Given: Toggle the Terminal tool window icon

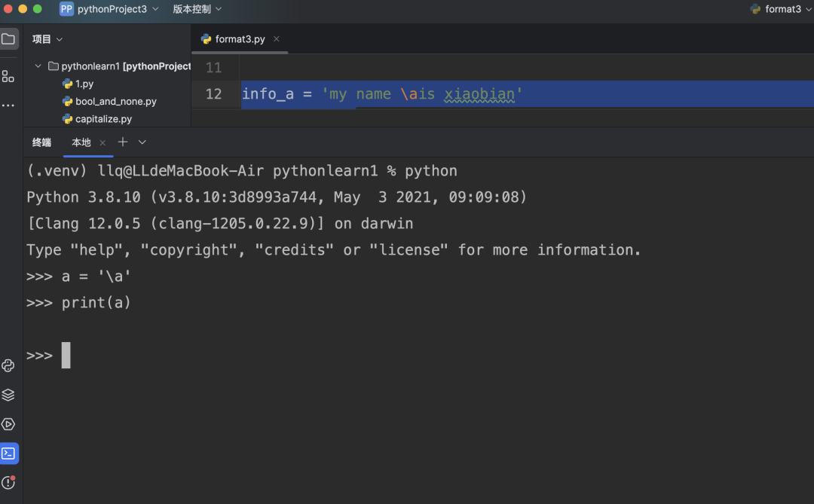Looking at the screenshot, I should 9,454.
